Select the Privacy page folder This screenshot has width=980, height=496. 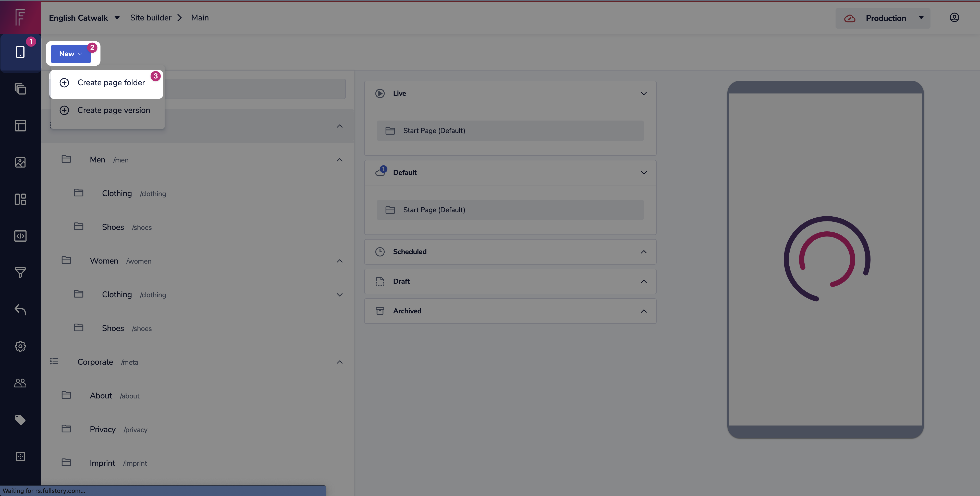coord(102,429)
